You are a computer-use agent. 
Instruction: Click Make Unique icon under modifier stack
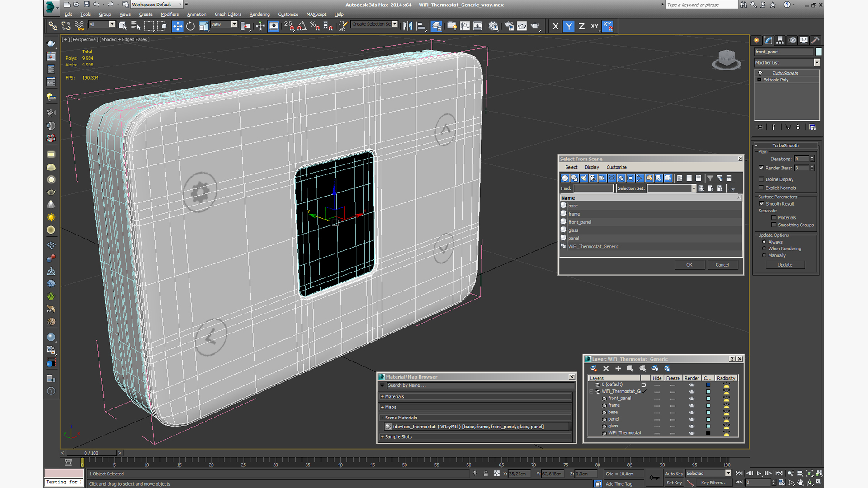pos(788,127)
